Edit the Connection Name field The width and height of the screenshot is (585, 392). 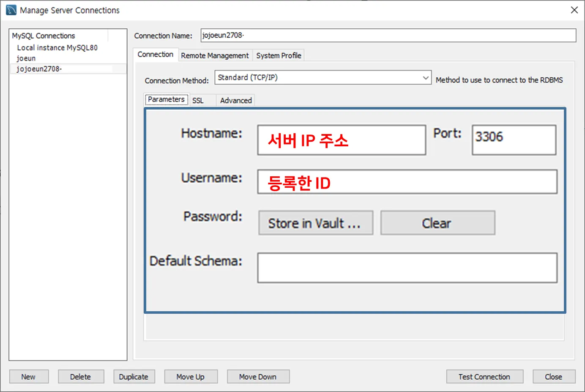(388, 36)
